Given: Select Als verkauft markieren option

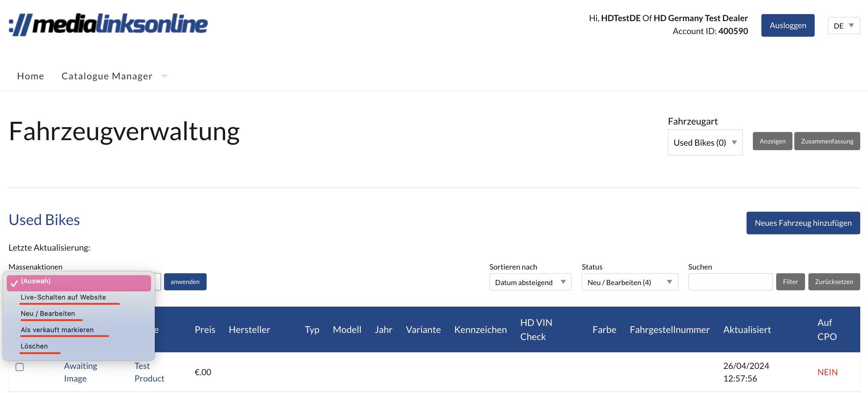Looking at the screenshot, I should coord(57,330).
